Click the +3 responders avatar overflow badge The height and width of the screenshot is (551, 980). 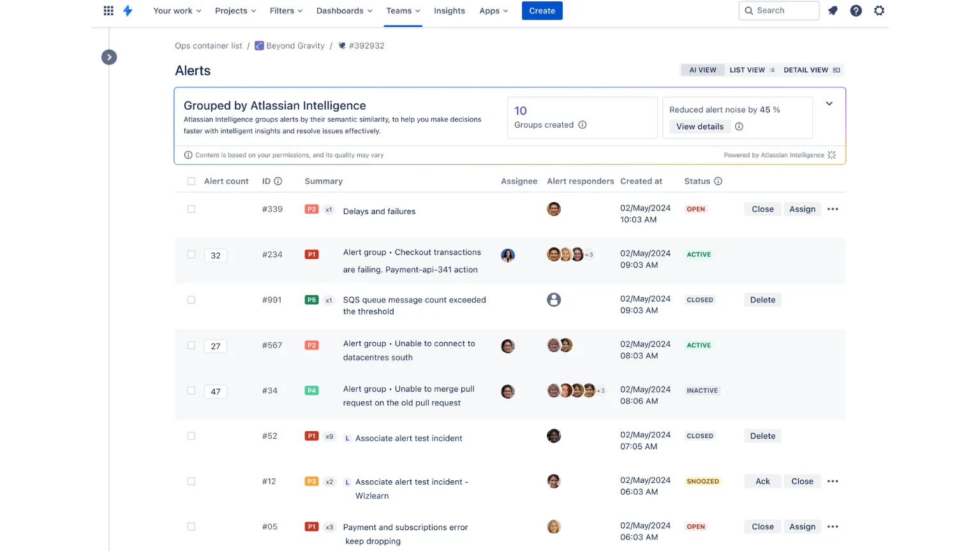coord(588,254)
